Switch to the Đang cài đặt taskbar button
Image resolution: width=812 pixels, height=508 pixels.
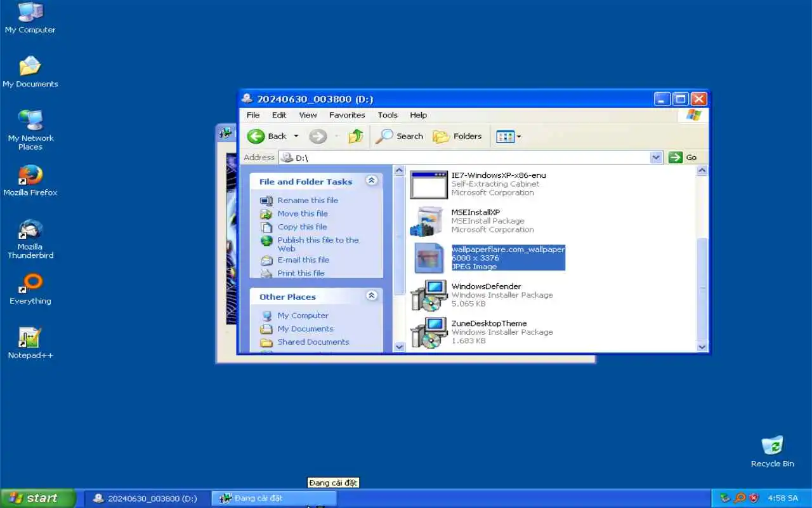click(273, 498)
